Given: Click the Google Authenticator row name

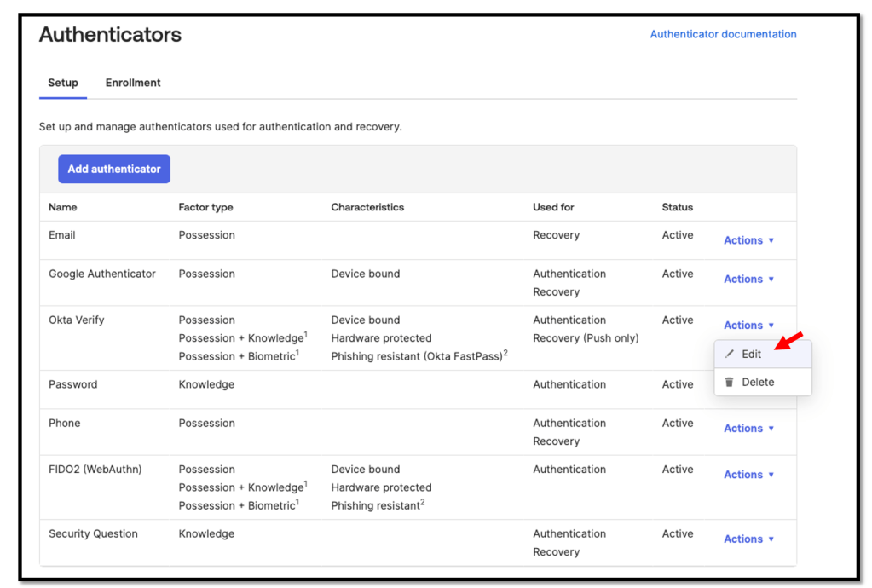Looking at the screenshot, I should (102, 274).
